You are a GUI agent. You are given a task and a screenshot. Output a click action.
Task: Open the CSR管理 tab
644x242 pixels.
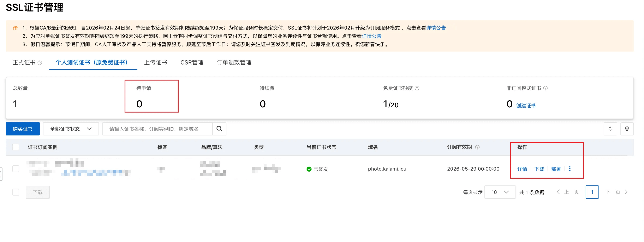point(192,62)
